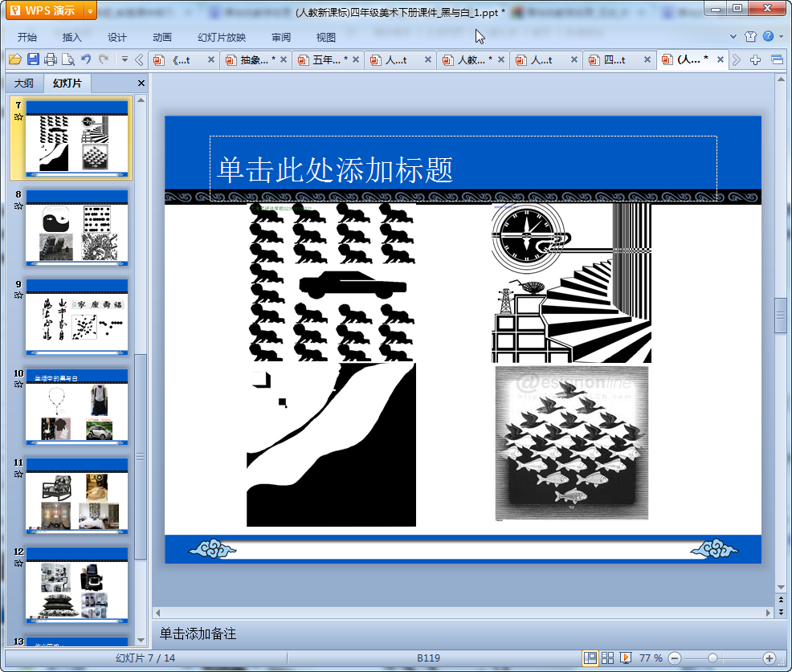Open the 审阅 ribbon tab

pos(281,38)
